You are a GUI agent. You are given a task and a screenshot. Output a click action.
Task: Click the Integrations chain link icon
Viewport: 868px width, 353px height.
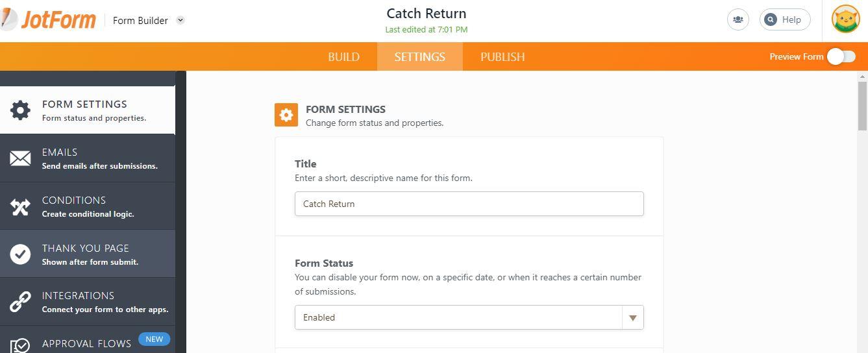tap(20, 302)
